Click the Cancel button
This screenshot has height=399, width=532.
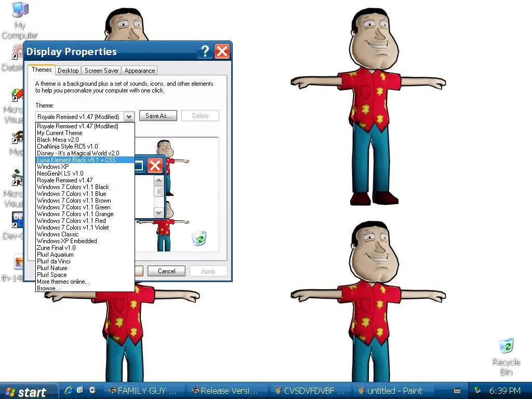[x=167, y=271]
